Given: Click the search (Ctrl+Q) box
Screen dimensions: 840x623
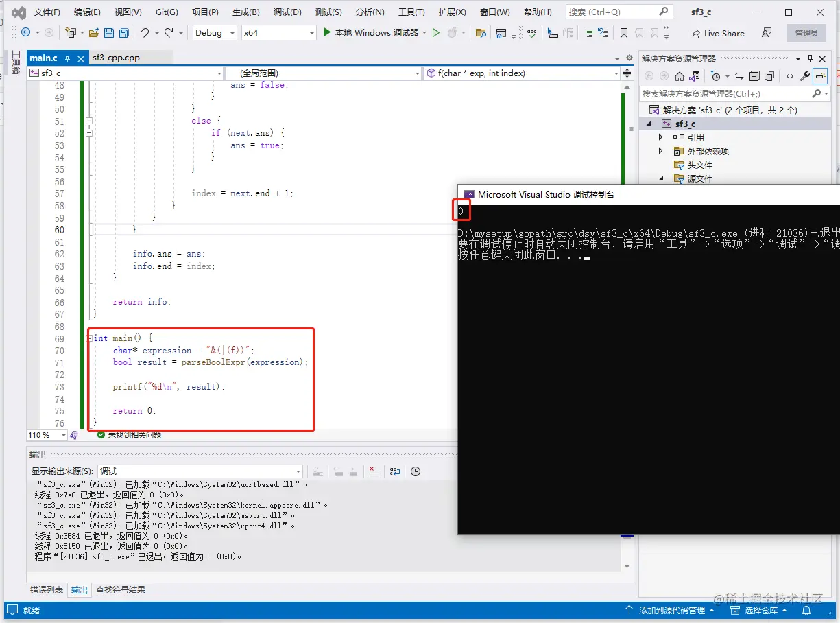Looking at the screenshot, I should (619, 12).
